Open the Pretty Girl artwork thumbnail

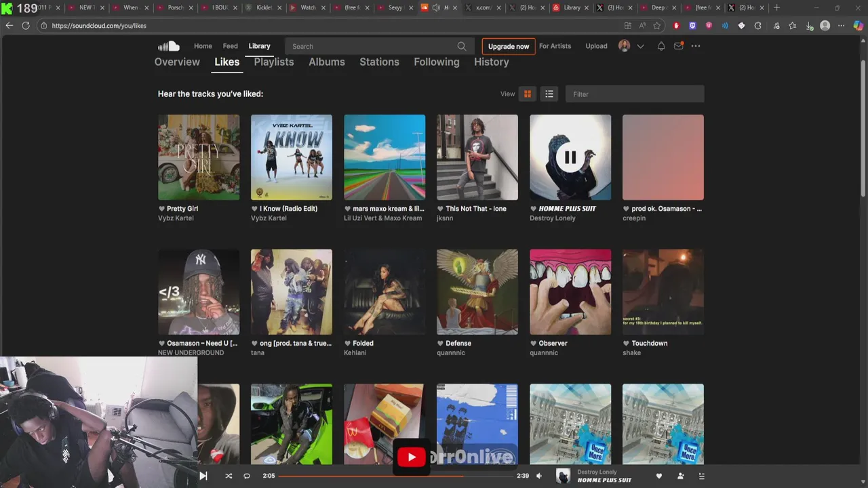click(199, 157)
